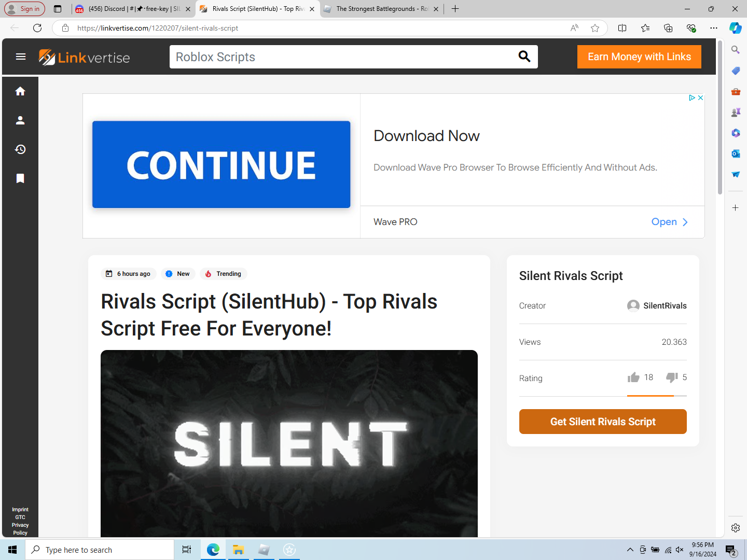Click the Linkvertise logo
The height and width of the screenshot is (560, 747).
(x=84, y=57)
